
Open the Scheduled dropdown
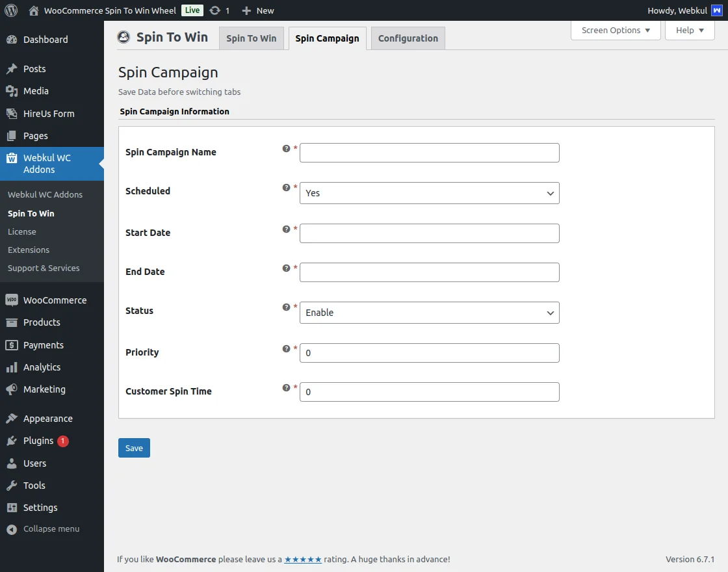[429, 193]
